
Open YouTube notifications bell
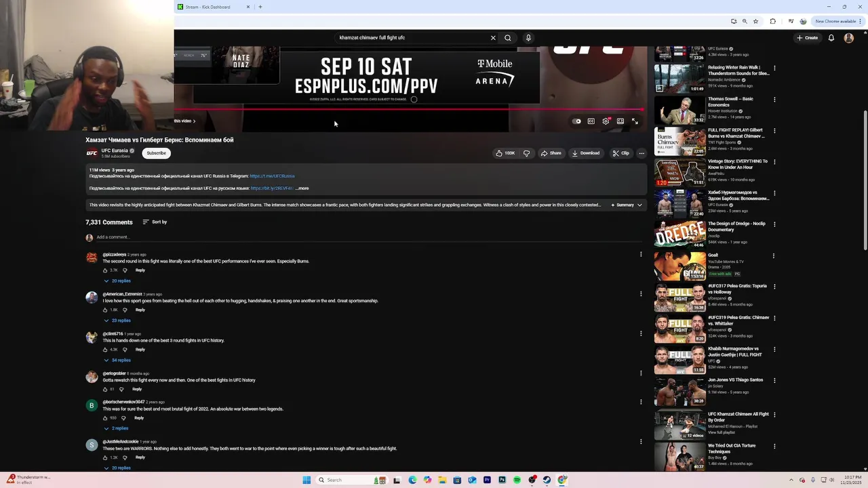831,38
